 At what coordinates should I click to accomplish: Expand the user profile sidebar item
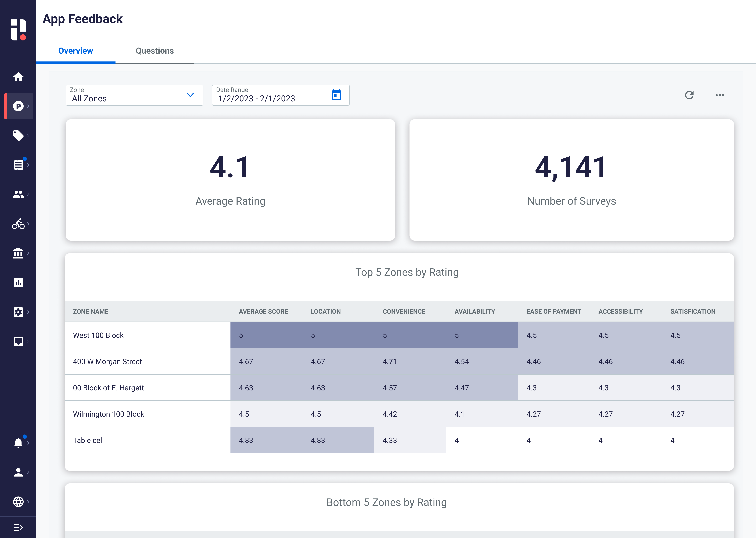click(18, 472)
